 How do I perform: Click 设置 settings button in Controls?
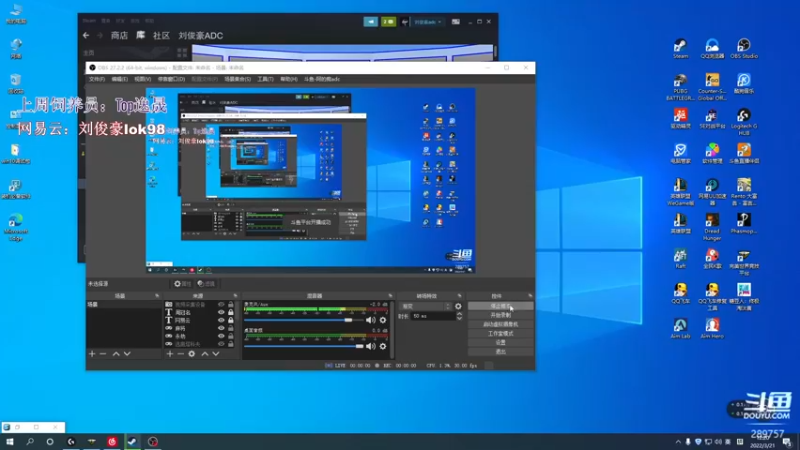(501, 343)
